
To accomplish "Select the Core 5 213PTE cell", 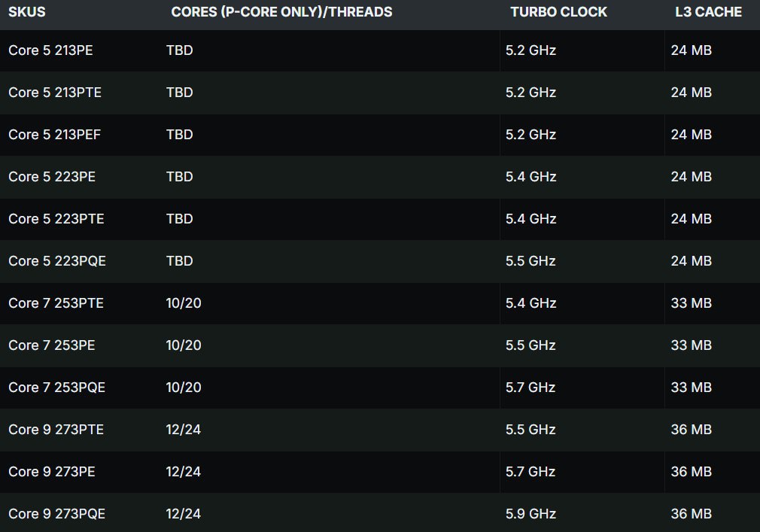I will pyautogui.click(x=55, y=93).
